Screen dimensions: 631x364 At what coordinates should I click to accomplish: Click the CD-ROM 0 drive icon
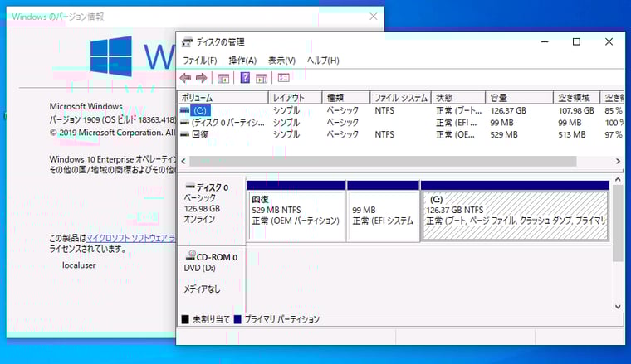pos(191,255)
